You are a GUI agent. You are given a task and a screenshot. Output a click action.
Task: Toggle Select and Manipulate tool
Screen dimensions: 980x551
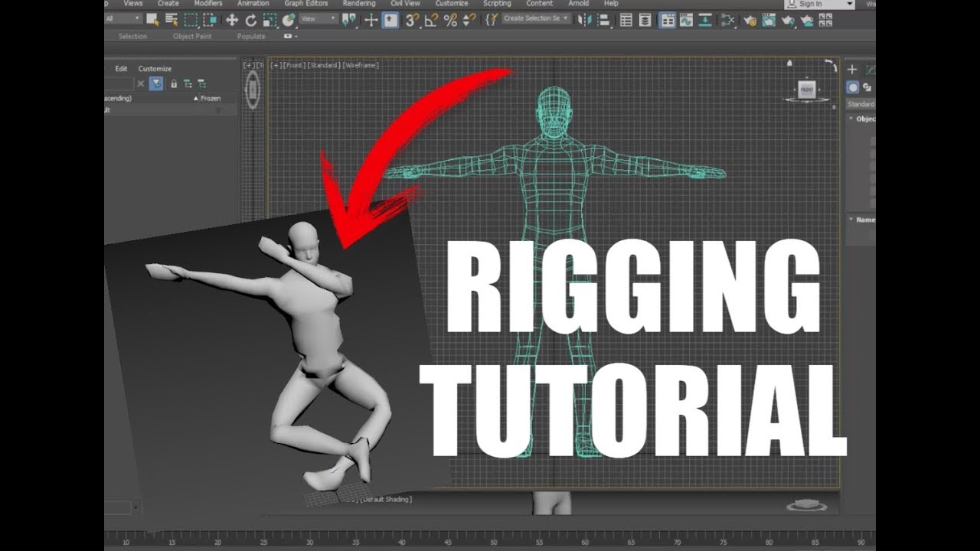pyautogui.click(x=371, y=20)
